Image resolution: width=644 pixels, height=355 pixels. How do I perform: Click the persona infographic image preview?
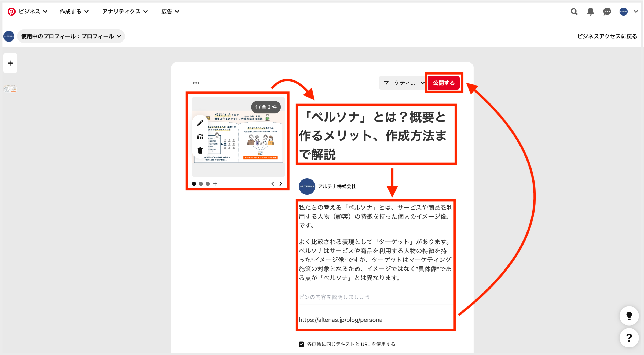click(x=238, y=137)
